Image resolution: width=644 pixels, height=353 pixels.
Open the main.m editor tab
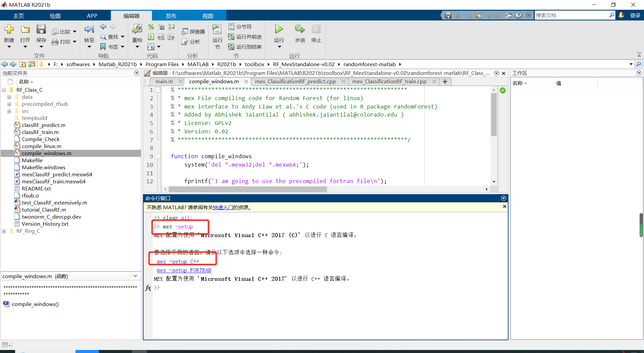click(x=164, y=81)
